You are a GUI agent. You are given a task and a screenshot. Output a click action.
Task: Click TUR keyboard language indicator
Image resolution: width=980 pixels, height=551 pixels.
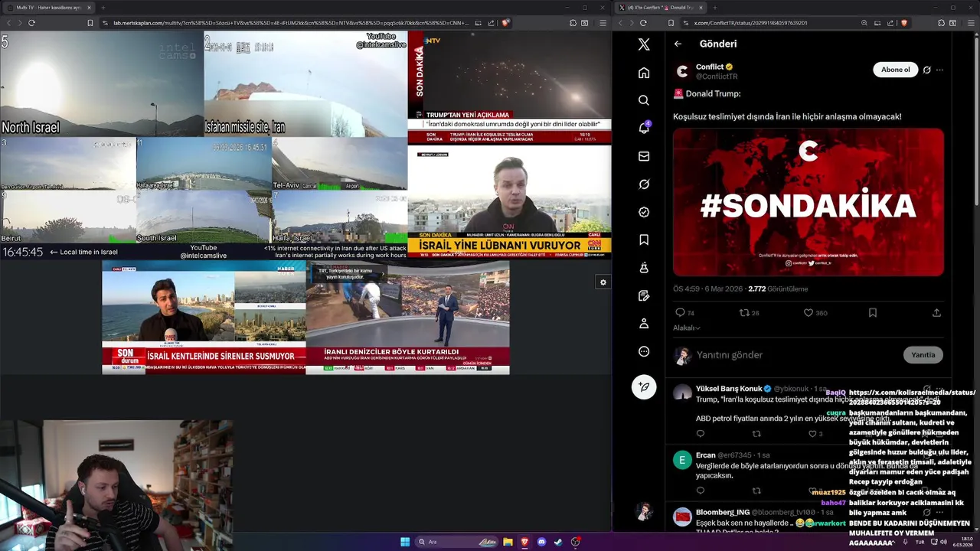pos(920,542)
